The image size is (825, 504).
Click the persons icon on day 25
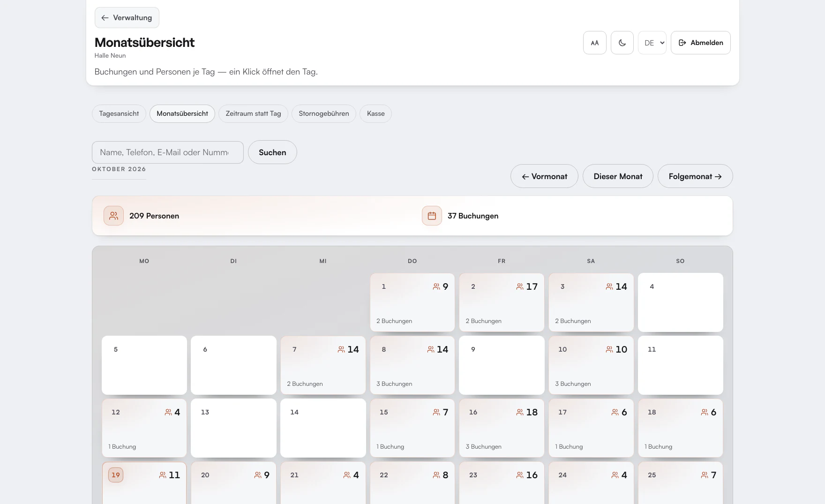pos(705,475)
